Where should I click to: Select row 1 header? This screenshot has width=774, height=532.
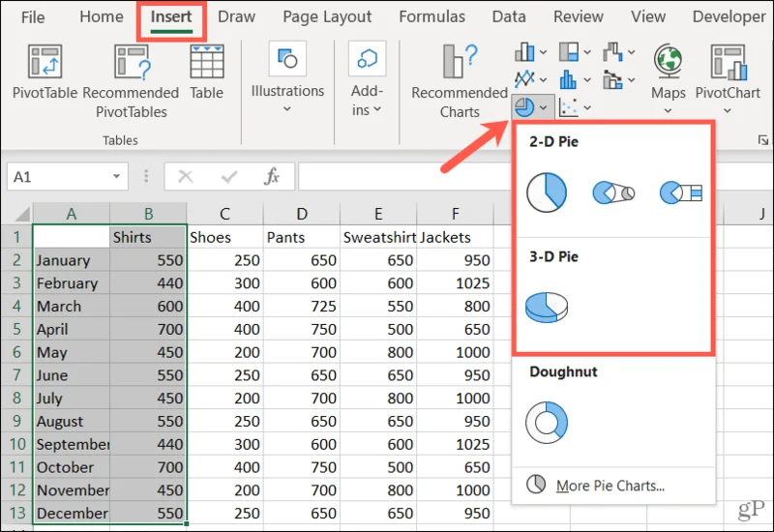(16, 237)
